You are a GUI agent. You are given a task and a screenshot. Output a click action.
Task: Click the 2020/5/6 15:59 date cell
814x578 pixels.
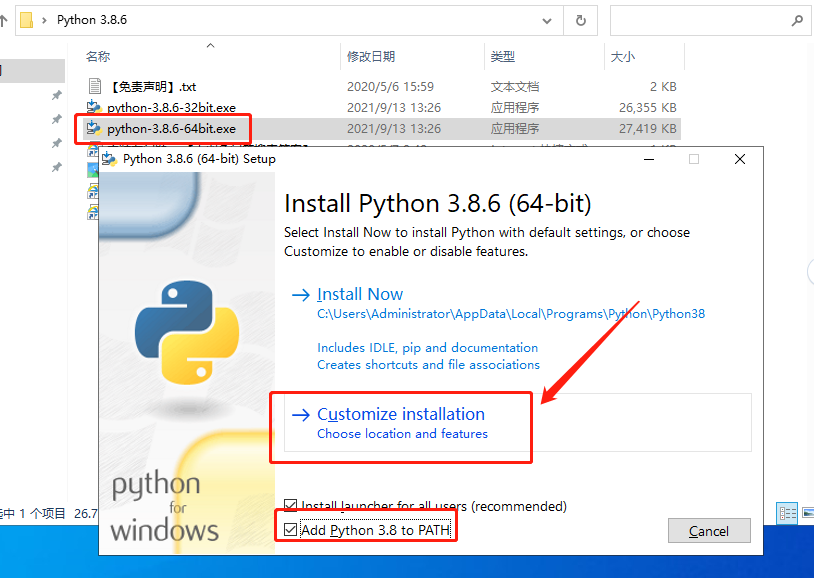click(x=390, y=87)
